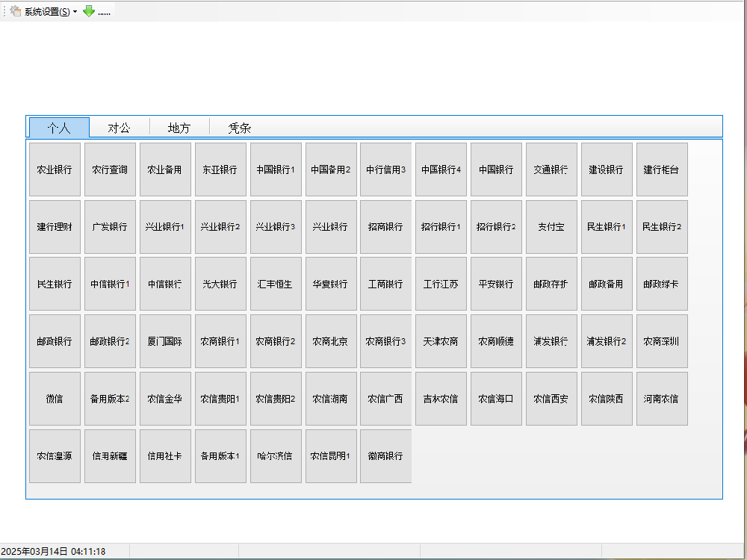Select the 建设银行 button

coord(607,169)
